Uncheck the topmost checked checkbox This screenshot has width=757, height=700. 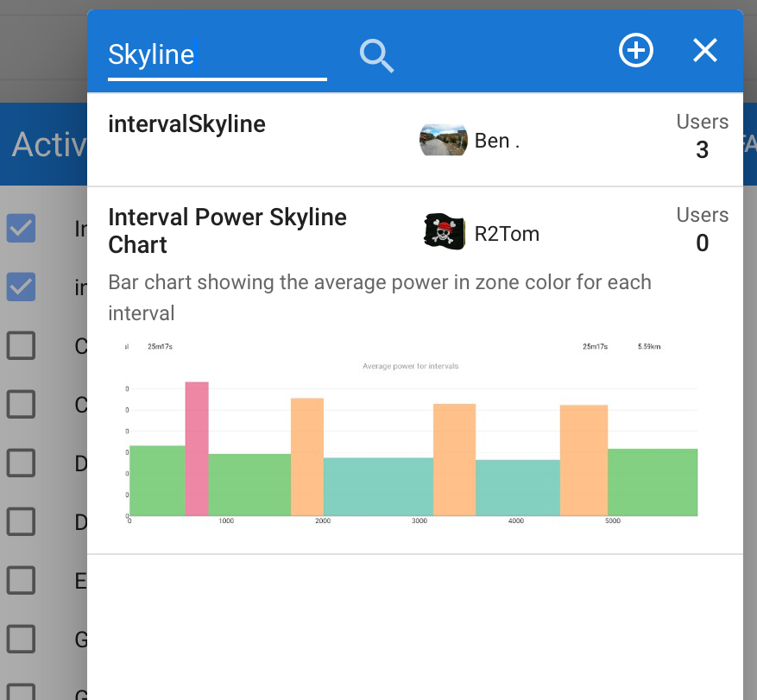21,229
